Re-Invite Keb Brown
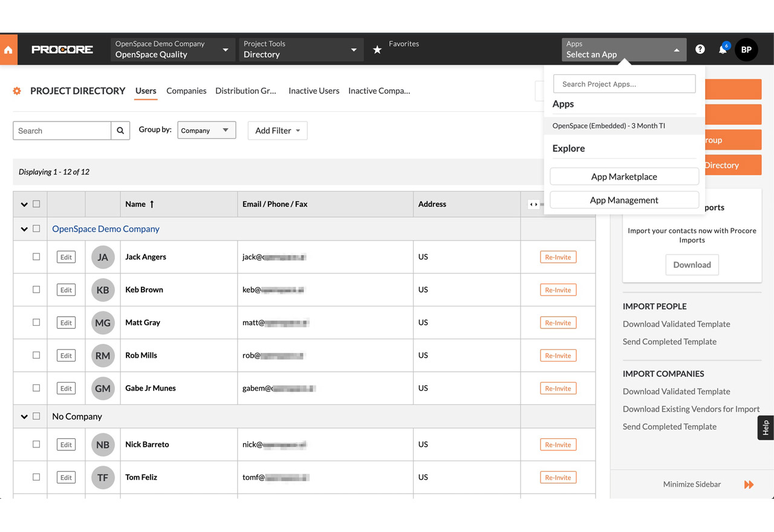Viewport: 774px width, 532px height. [558, 290]
